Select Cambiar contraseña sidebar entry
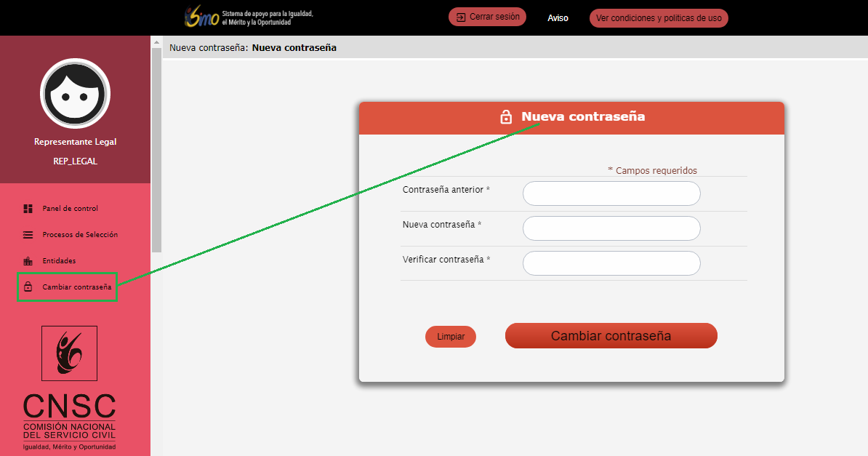This screenshot has width=868, height=456. (76, 287)
